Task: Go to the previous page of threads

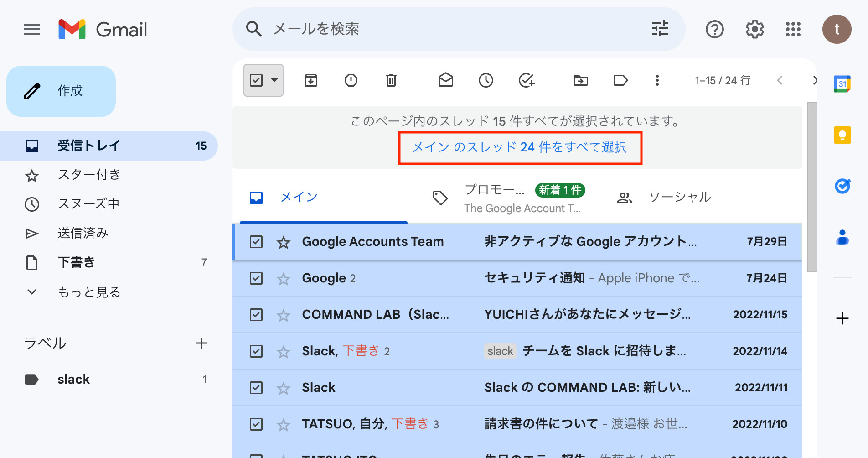Action: (x=780, y=80)
